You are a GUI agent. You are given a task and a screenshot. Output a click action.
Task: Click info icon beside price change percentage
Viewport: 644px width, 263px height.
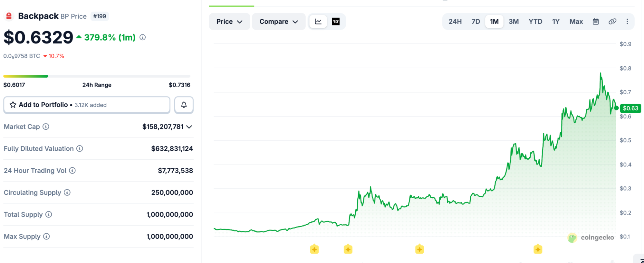[142, 37]
